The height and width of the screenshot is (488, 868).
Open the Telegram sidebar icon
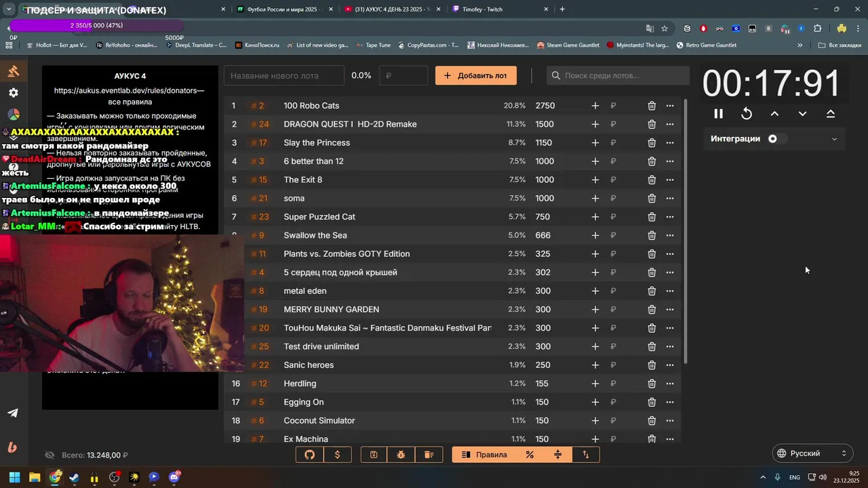[13, 413]
